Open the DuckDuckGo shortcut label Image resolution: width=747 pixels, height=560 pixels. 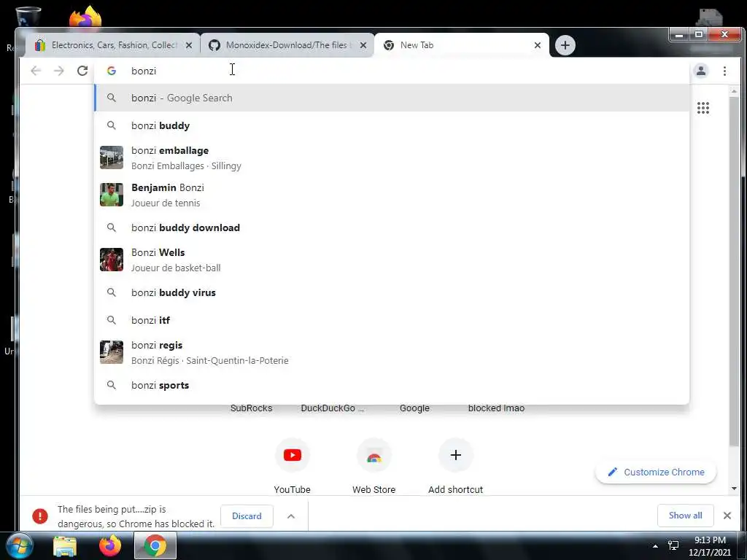point(333,408)
